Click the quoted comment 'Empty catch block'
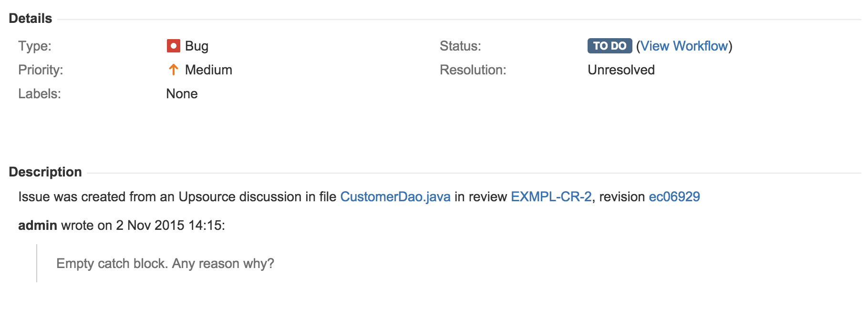 pos(165,263)
